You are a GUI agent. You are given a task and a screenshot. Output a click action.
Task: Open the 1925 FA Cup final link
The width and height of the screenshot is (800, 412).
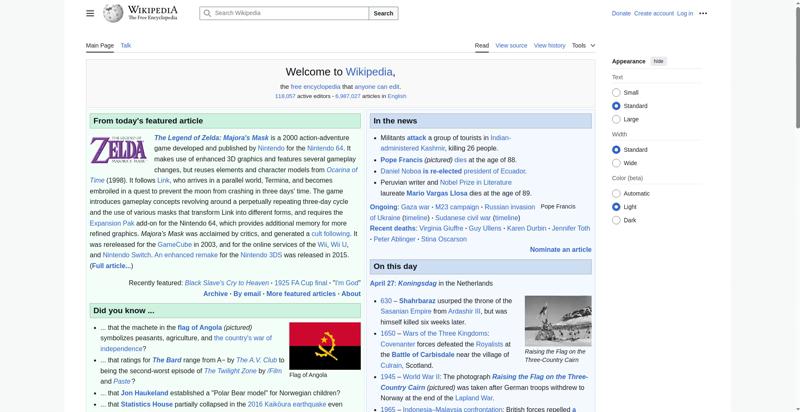click(x=301, y=283)
